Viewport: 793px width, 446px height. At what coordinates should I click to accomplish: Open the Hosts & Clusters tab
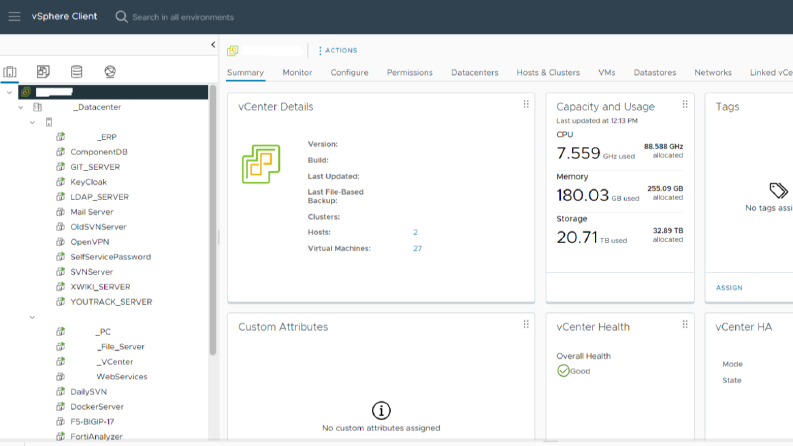click(x=548, y=72)
